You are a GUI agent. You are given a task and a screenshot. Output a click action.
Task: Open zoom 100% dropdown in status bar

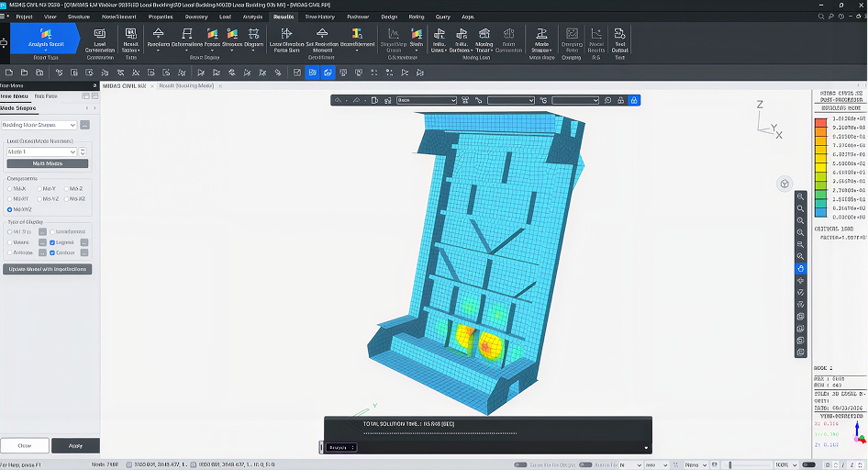tap(786, 465)
